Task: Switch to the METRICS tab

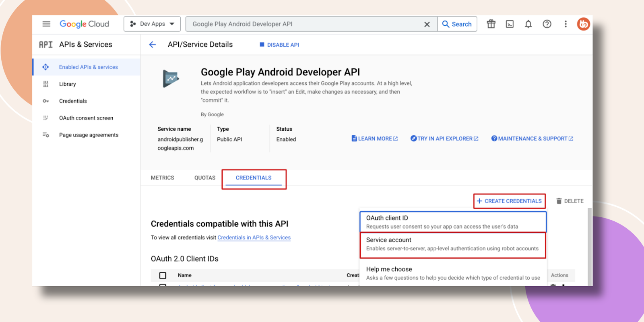Action: (163, 178)
